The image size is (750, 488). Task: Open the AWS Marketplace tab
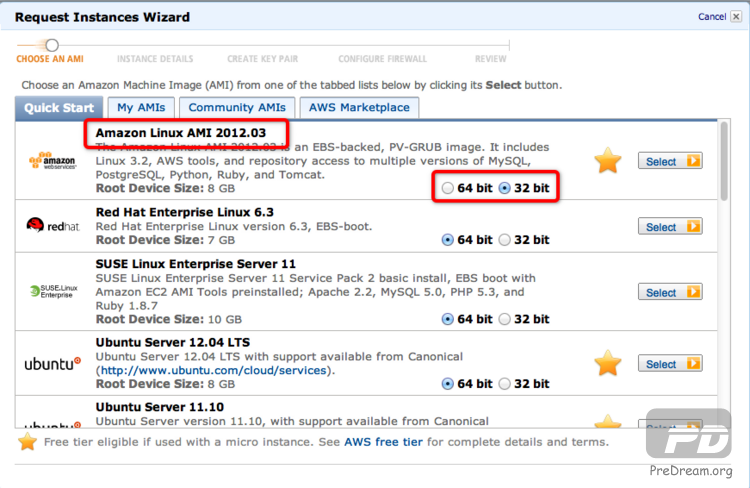(x=359, y=108)
